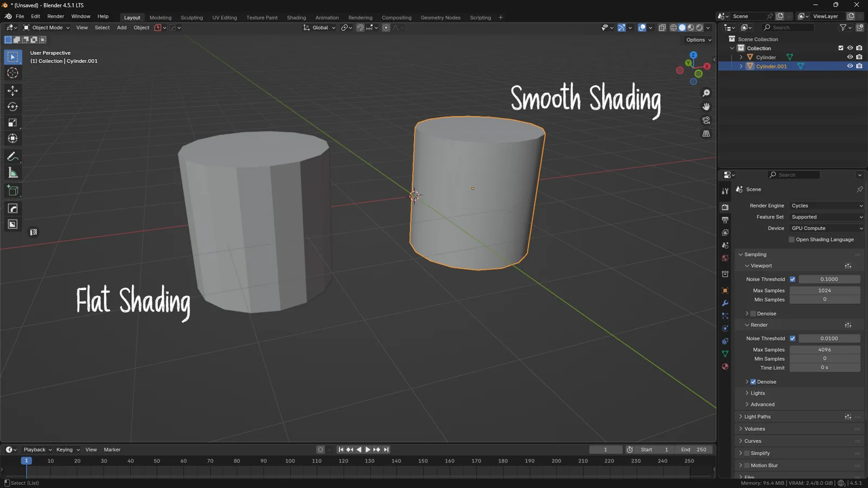Jump to the last frame button
This screenshot has height=488, width=868.
(x=386, y=450)
